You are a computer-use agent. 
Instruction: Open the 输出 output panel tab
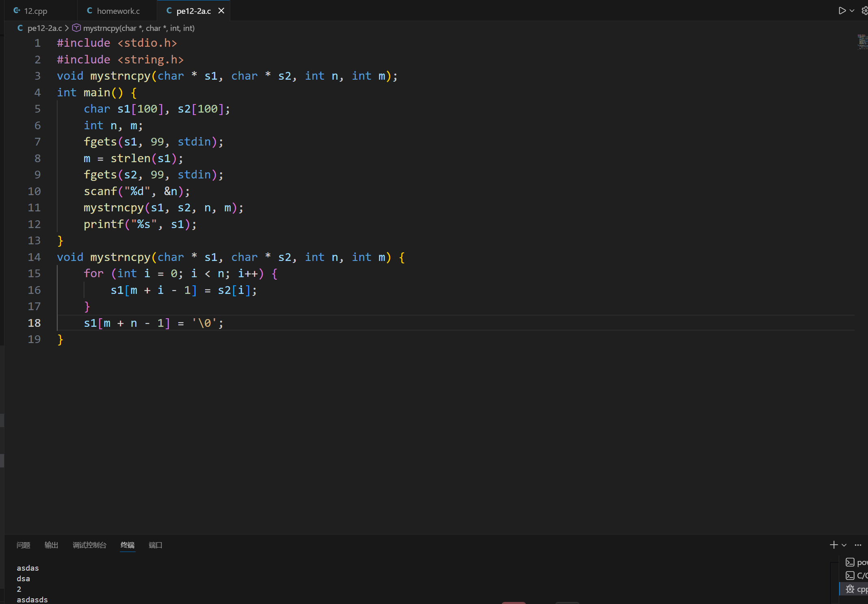51,545
